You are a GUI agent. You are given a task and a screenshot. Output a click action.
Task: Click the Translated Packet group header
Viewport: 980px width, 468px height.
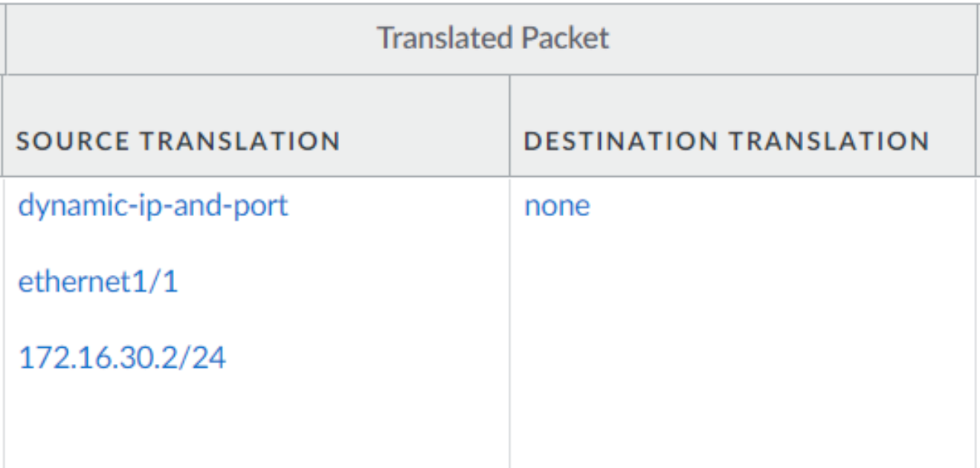(x=492, y=38)
